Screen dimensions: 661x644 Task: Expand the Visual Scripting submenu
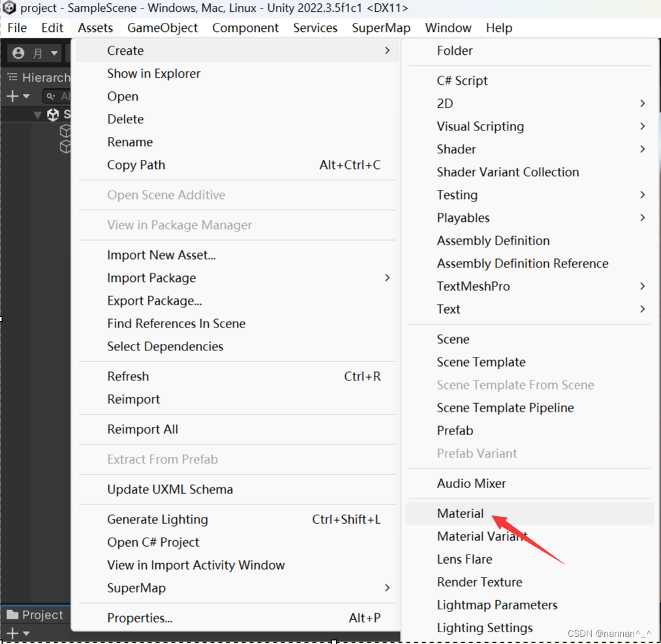pyautogui.click(x=530, y=127)
